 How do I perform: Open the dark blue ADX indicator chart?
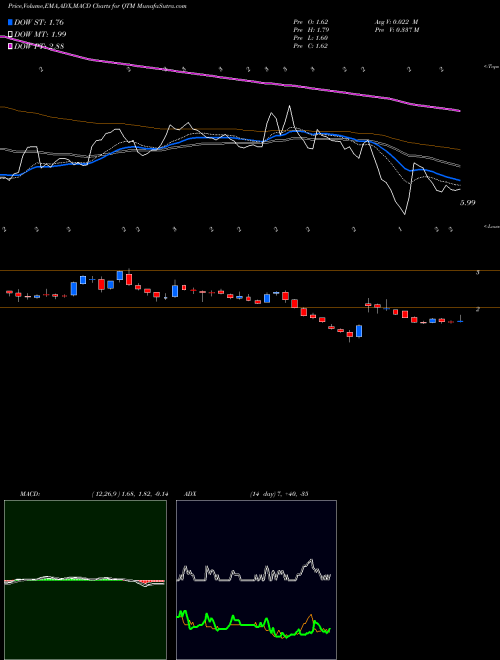tap(256, 580)
